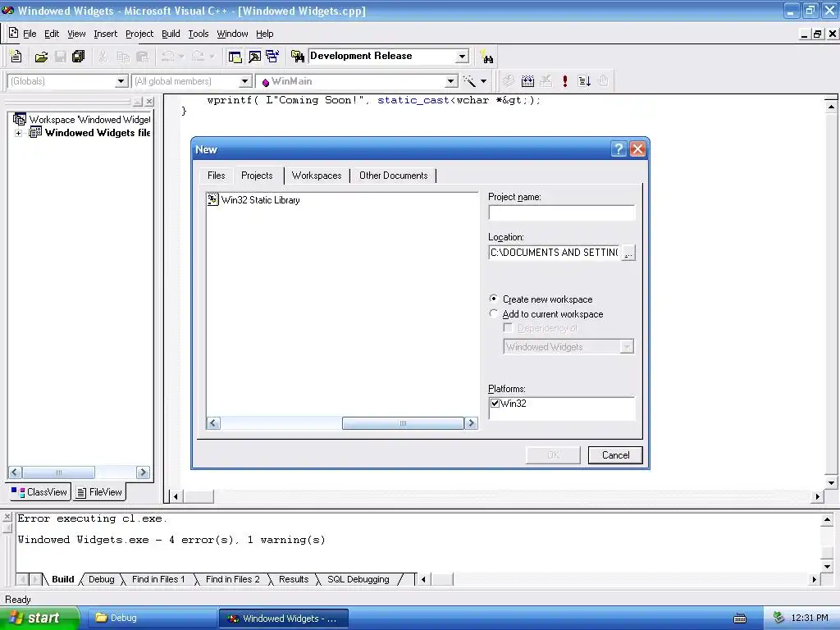Click the Build output tab

click(x=62, y=580)
